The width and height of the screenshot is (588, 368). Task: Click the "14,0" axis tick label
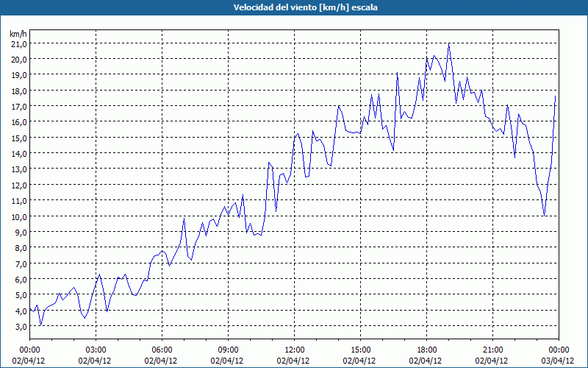pos(19,154)
